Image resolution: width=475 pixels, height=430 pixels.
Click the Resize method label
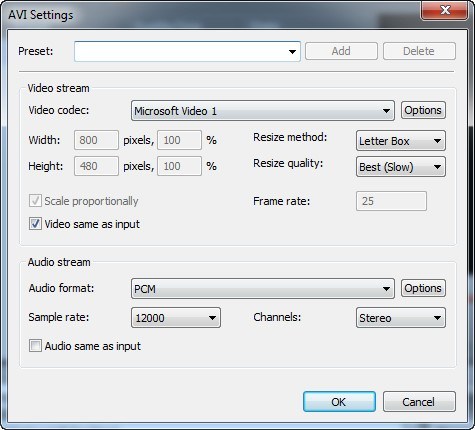click(290, 137)
